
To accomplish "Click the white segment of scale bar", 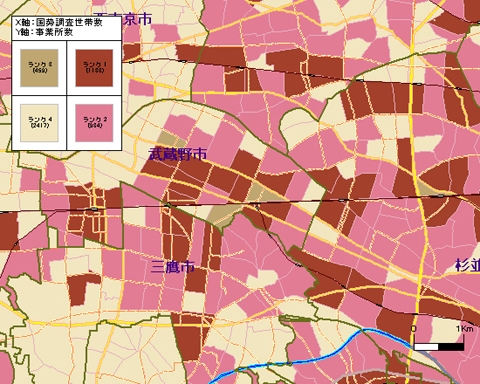I will point(426,347).
